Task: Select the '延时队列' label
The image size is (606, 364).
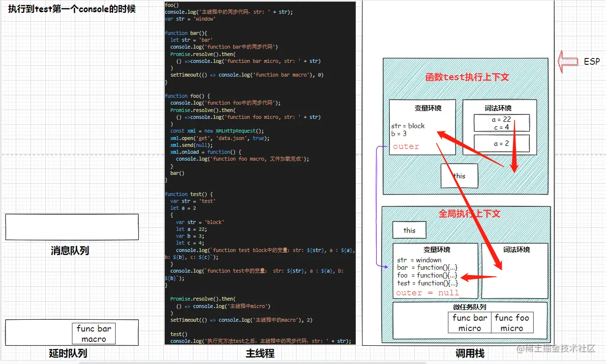Action: [68, 353]
